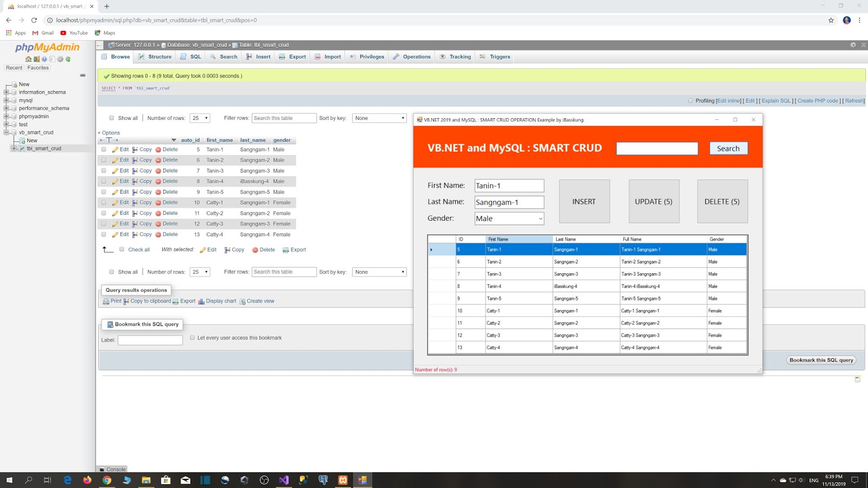The height and width of the screenshot is (488, 868).
Task: Click the Copy to clipboard icon under query results
Action: pos(126,301)
